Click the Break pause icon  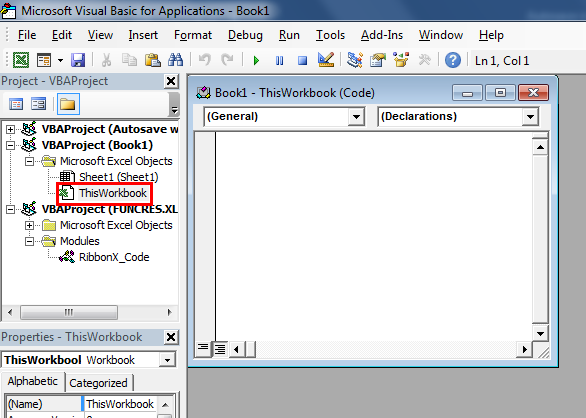pos(279,60)
